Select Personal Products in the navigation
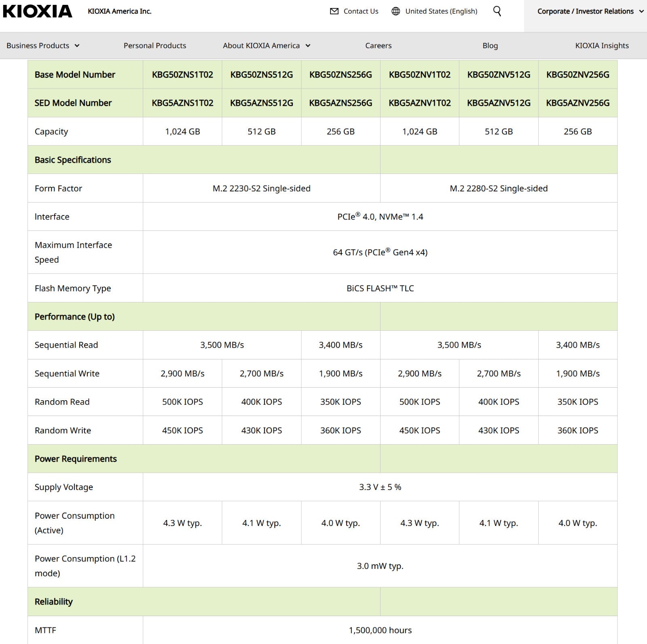This screenshot has height=644, width=647. 154,45
